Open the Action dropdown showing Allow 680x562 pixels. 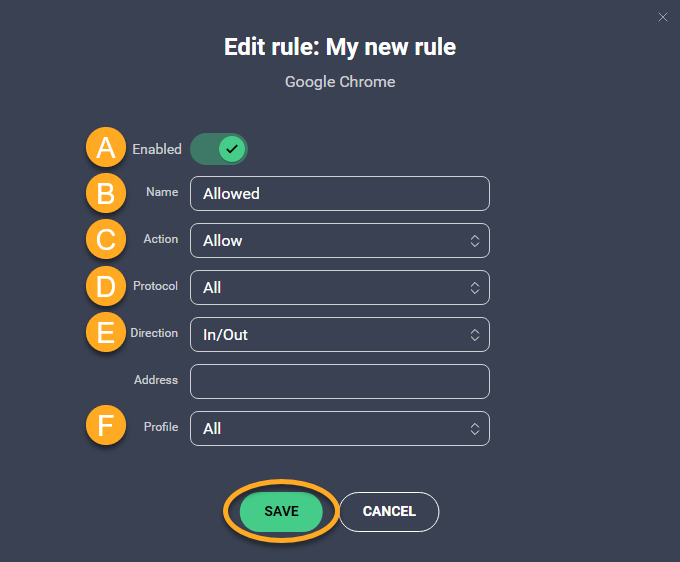(x=339, y=240)
